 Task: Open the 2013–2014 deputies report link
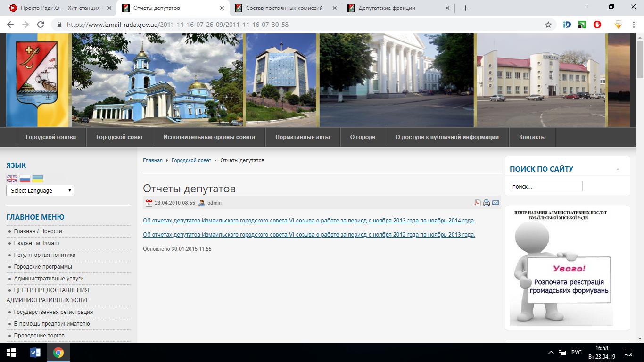(309, 221)
